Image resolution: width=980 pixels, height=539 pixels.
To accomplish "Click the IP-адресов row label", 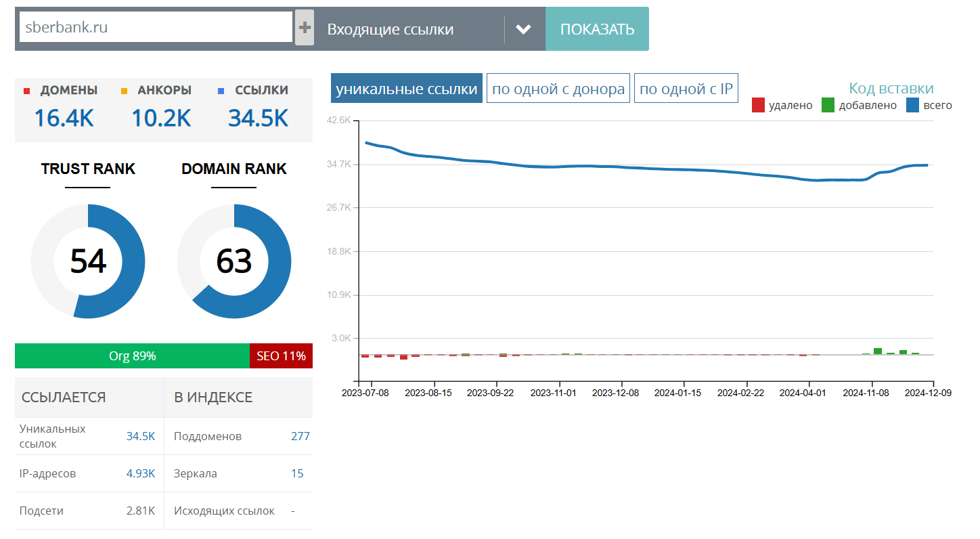I will click(x=48, y=473).
